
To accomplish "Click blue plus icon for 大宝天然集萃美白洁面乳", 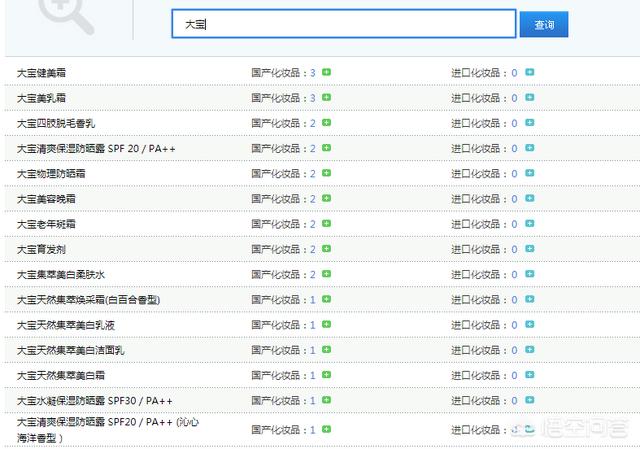I will 529,350.
